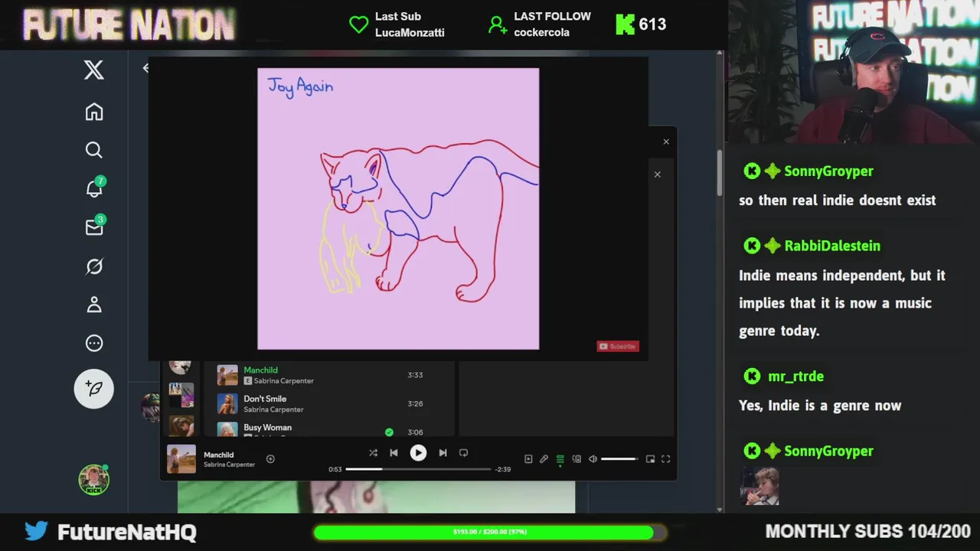Toggle shuffle in Spotify player
Screen dimensions: 980x551
pyautogui.click(x=373, y=453)
